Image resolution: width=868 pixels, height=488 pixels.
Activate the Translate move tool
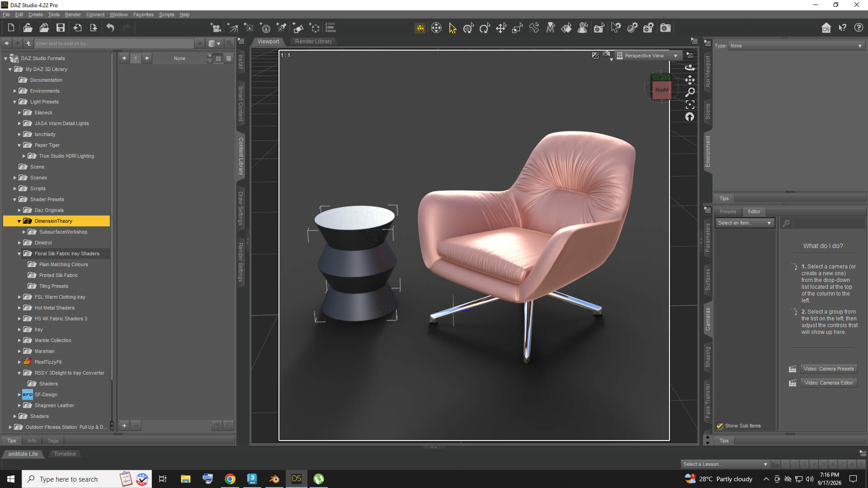tap(501, 28)
